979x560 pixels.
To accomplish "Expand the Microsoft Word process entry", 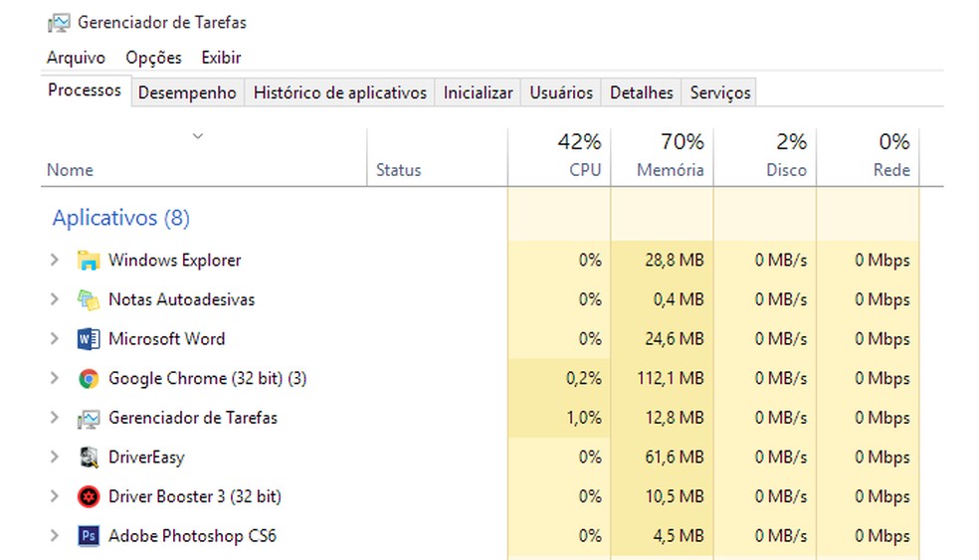I will point(55,339).
